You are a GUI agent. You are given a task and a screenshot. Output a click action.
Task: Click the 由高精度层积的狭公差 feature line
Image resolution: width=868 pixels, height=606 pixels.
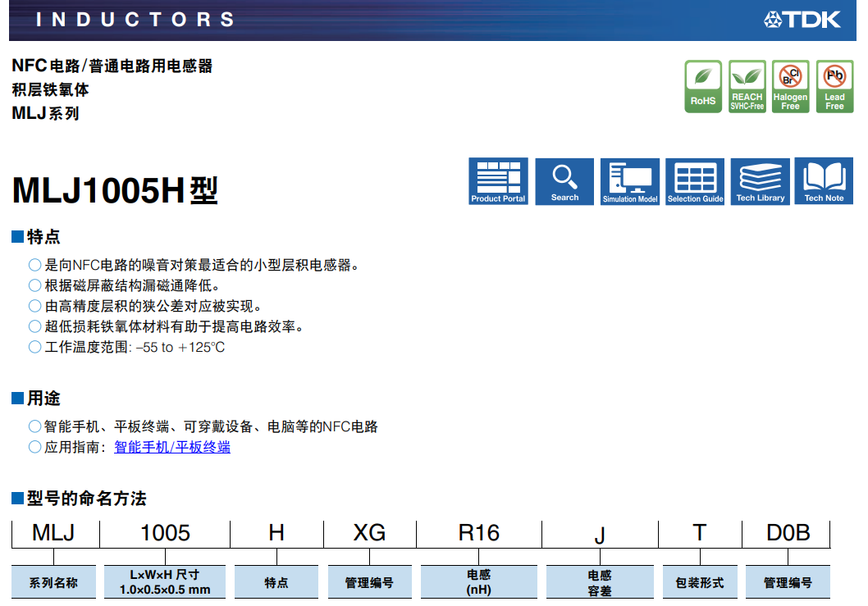pyautogui.click(x=153, y=306)
